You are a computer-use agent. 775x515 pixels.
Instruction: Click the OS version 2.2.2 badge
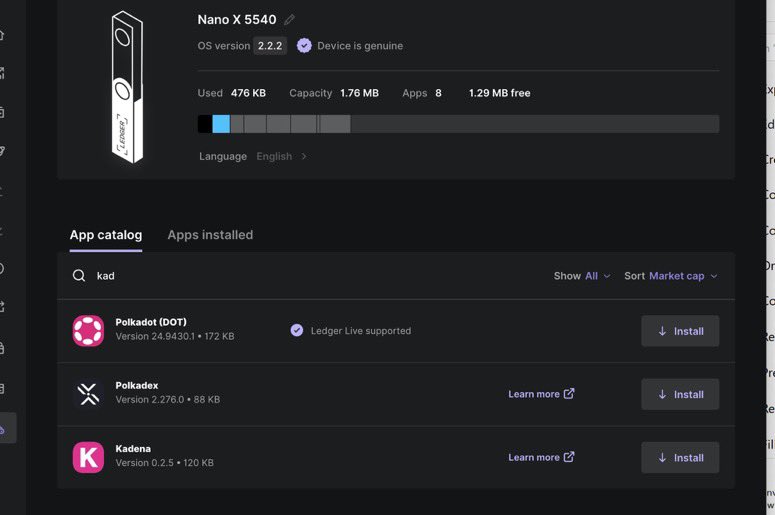(270, 46)
